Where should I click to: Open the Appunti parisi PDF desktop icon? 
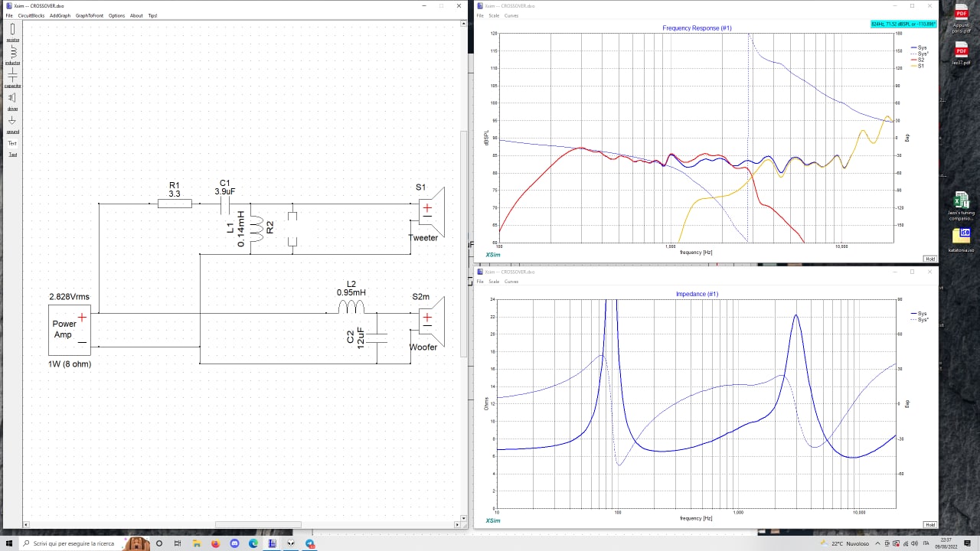coord(961,19)
